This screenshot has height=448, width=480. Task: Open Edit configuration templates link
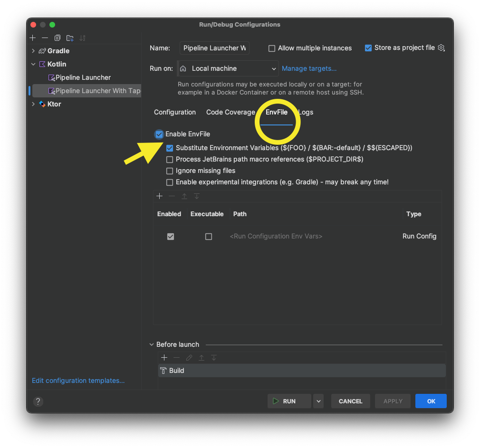78,381
